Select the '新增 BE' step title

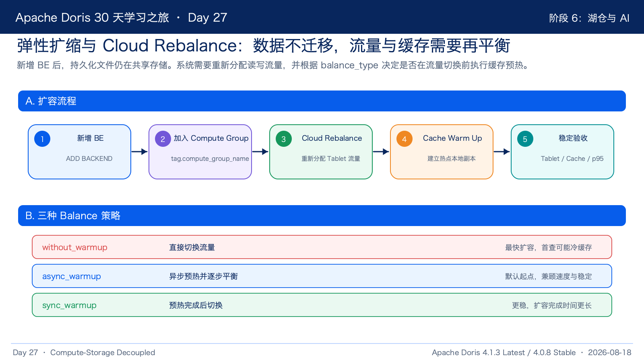pos(91,138)
